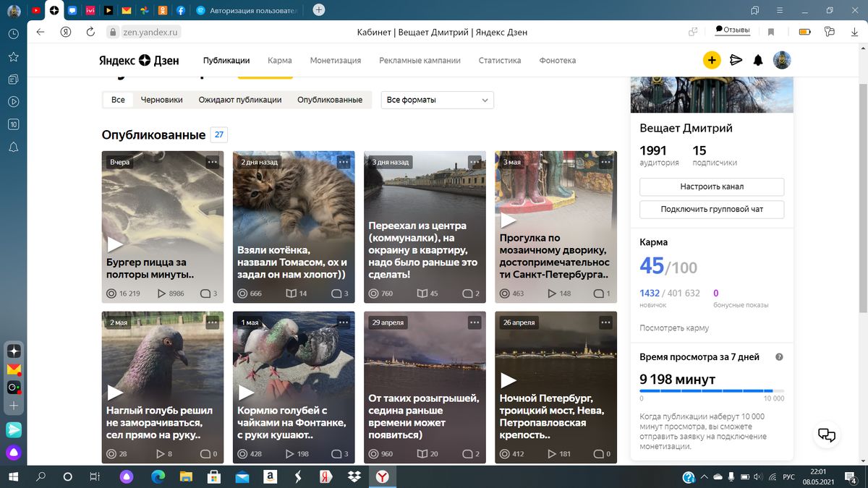Open the browser downloads icon

(x=854, y=32)
